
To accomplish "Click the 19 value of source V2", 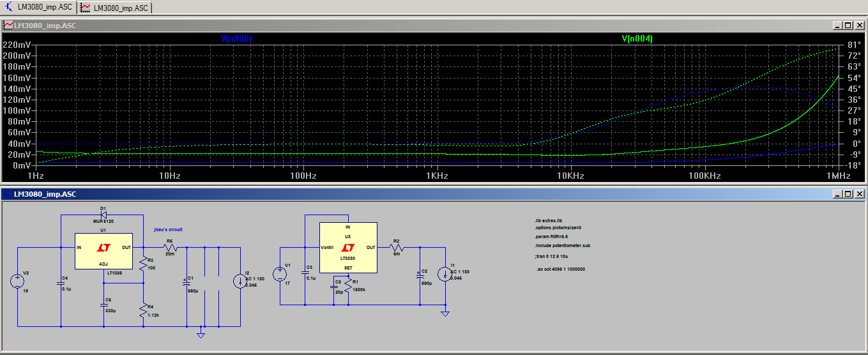I will (x=26, y=291).
